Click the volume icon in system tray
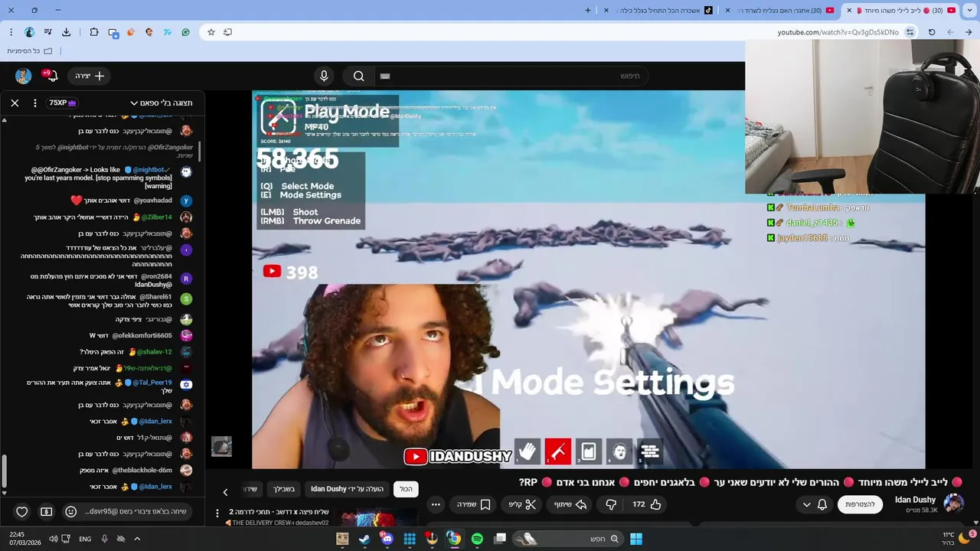Screen dimensions: 980x551 click(x=53, y=539)
